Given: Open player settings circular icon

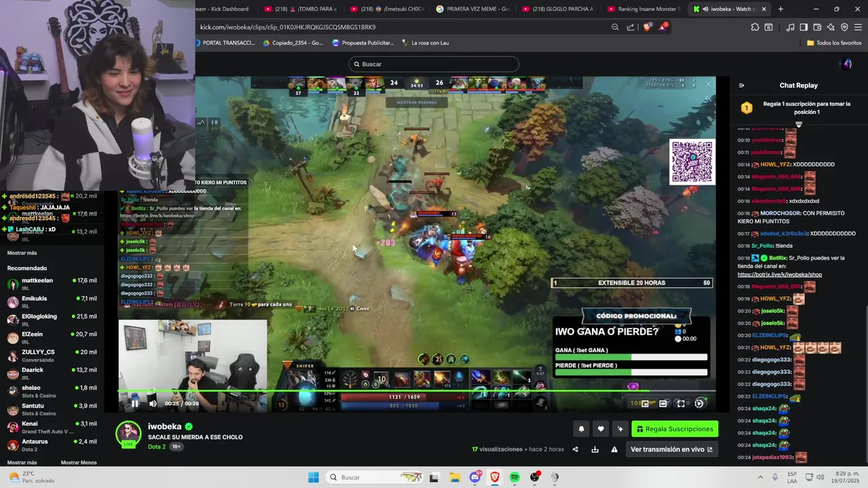Looking at the screenshot, I should click(699, 403).
